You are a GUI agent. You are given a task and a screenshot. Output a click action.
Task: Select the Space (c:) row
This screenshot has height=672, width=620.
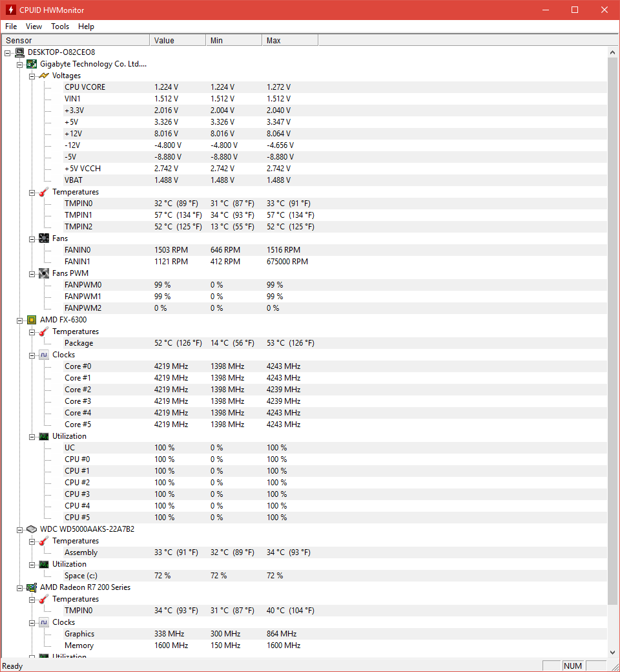[x=335, y=576]
